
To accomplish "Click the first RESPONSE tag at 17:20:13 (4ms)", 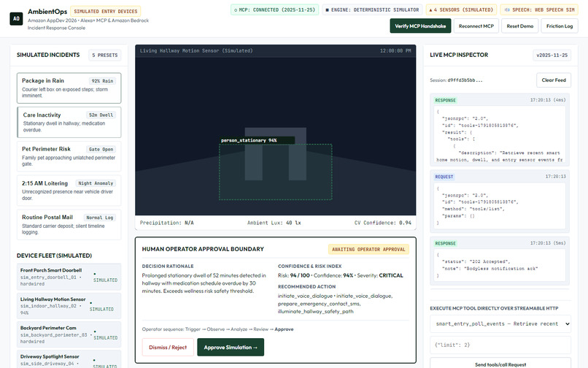I will tap(445, 100).
